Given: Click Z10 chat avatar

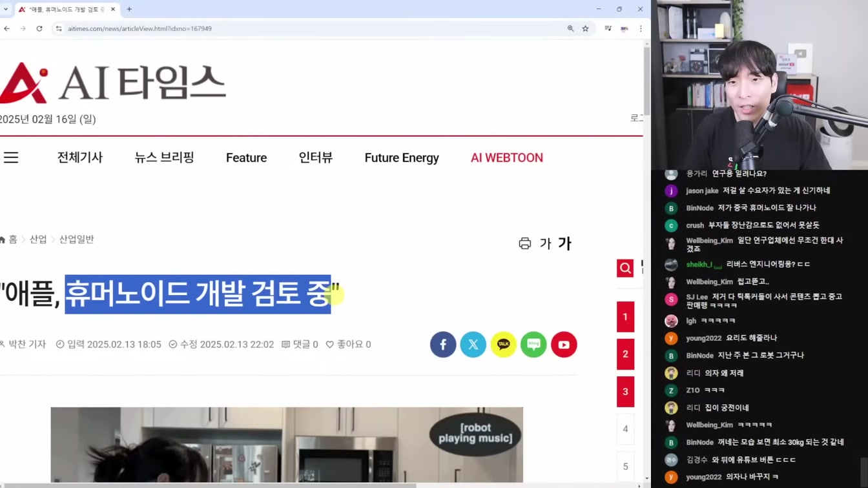Looking at the screenshot, I should (671, 391).
